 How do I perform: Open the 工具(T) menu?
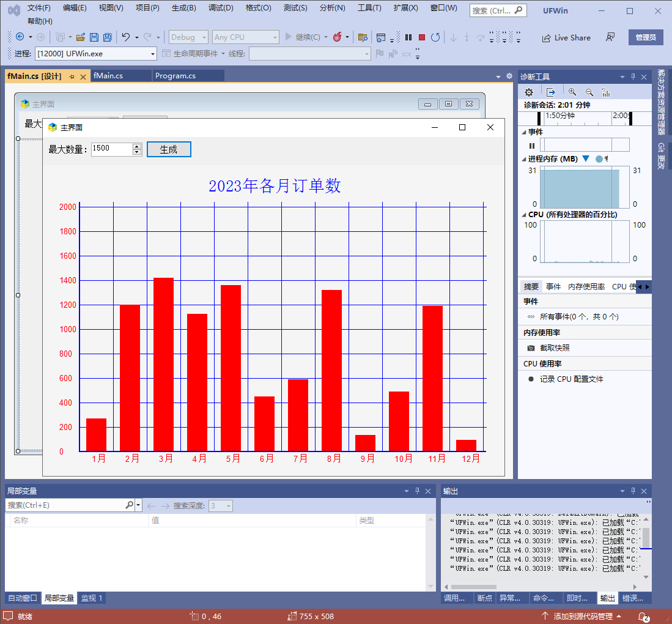coord(369,8)
